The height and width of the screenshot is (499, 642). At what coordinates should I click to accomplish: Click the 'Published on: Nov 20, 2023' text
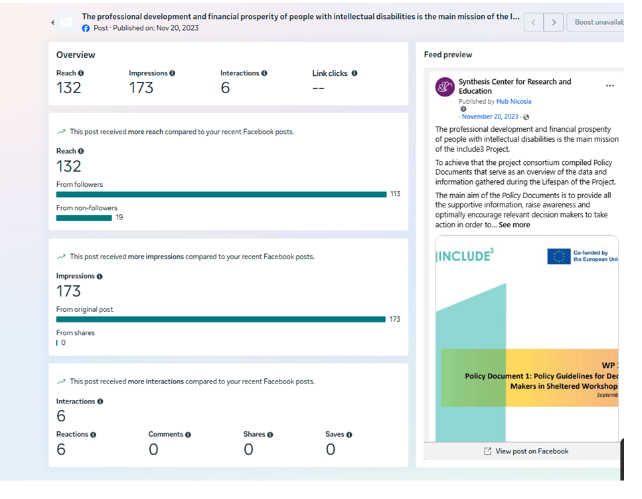click(156, 28)
